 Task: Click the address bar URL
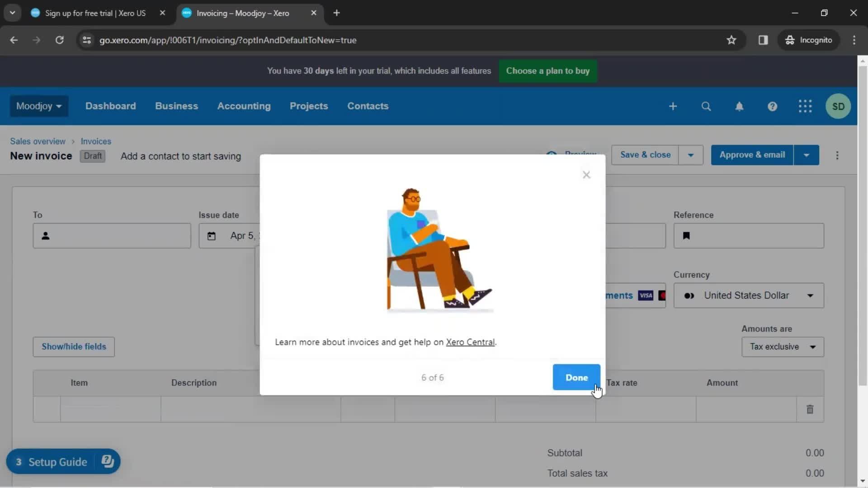point(228,40)
